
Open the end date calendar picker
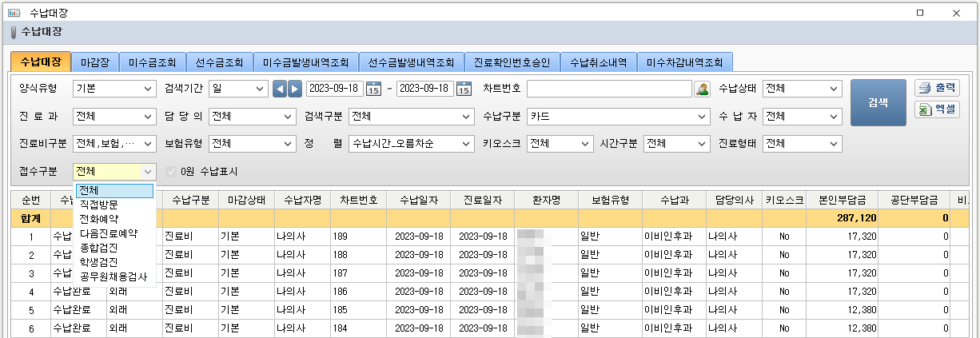tap(464, 89)
